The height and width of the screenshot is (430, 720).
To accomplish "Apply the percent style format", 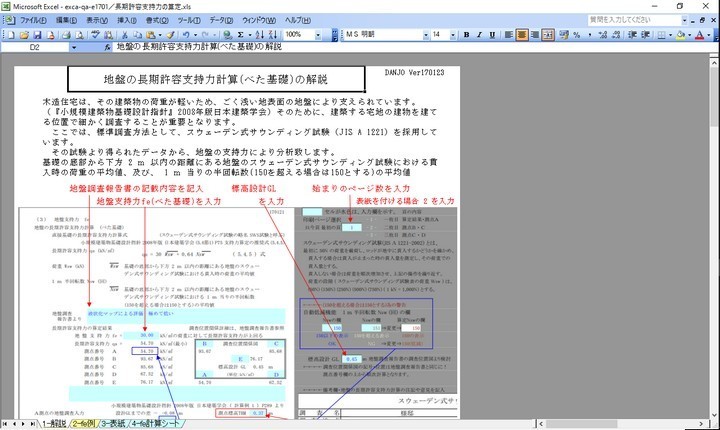I will [x=577, y=35].
